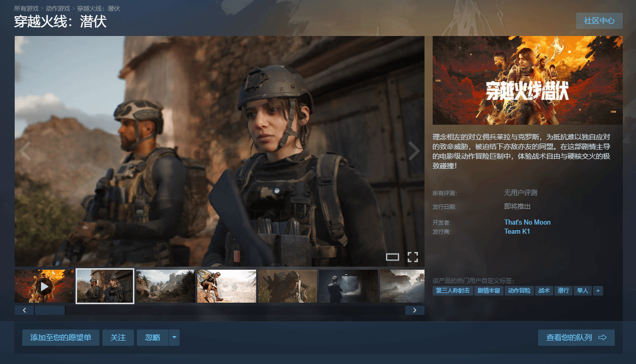Select foggy scene thumbnail at strip end
This screenshot has width=636, height=364.
coord(402,286)
